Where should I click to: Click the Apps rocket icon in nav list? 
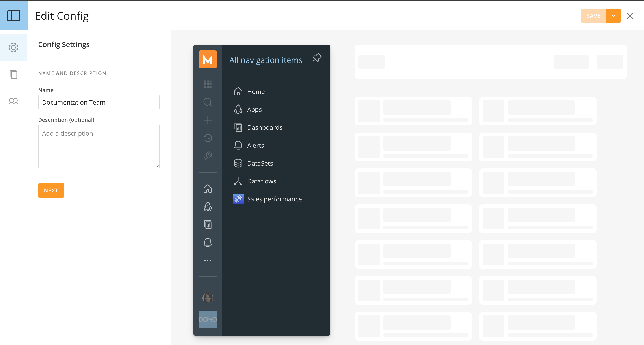point(238,109)
